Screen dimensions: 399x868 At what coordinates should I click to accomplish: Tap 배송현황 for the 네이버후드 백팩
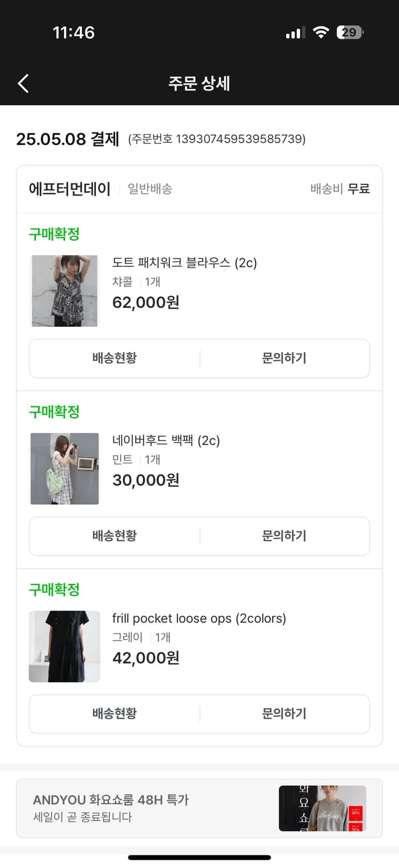pyautogui.click(x=114, y=536)
